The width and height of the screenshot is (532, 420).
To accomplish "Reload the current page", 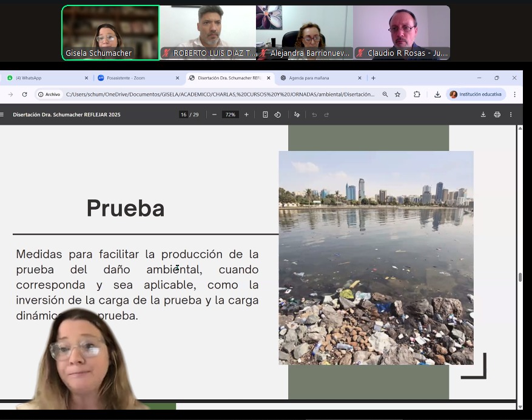I will (x=25, y=95).
